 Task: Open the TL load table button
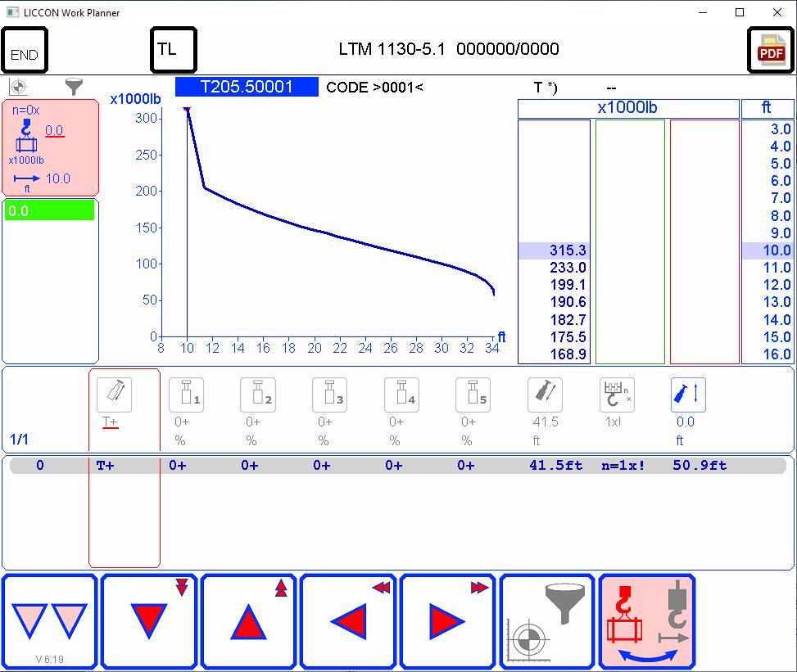coord(174,50)
